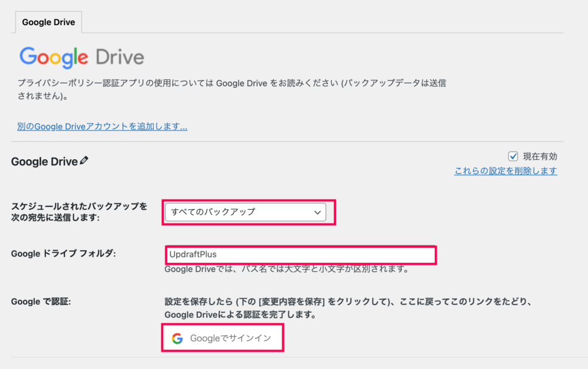Click the スケジュールされたバックアップ label
Screen dimensions: 588x369
pos(79,212)
